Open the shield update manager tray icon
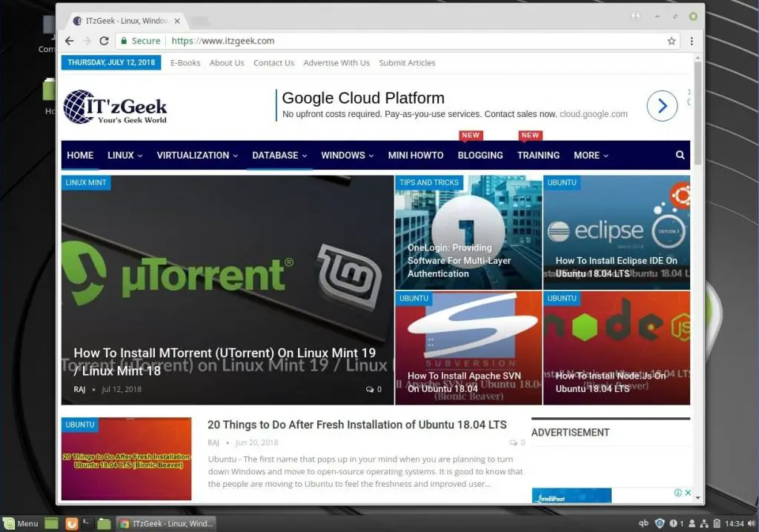 (659, 523)
